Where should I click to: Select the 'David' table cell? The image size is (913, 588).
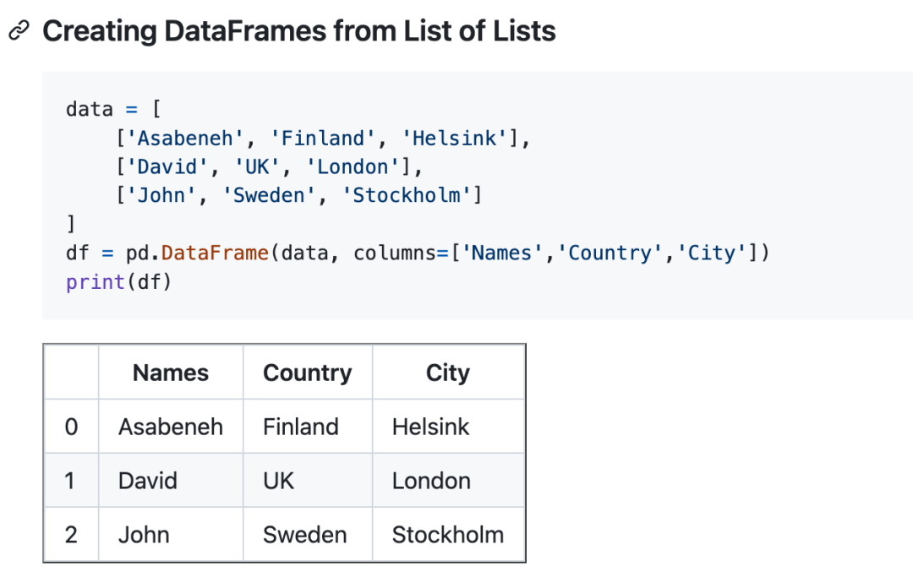tap(171, 481)
